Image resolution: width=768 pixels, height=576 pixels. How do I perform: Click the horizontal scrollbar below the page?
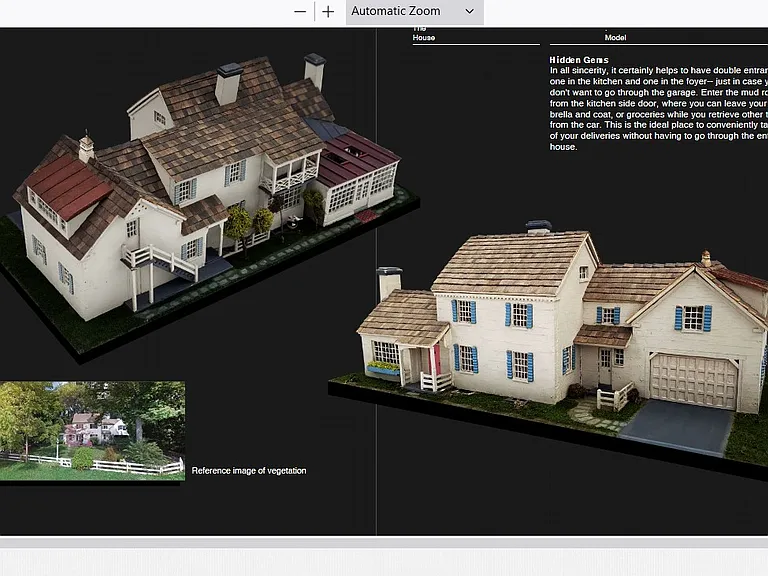384,542
